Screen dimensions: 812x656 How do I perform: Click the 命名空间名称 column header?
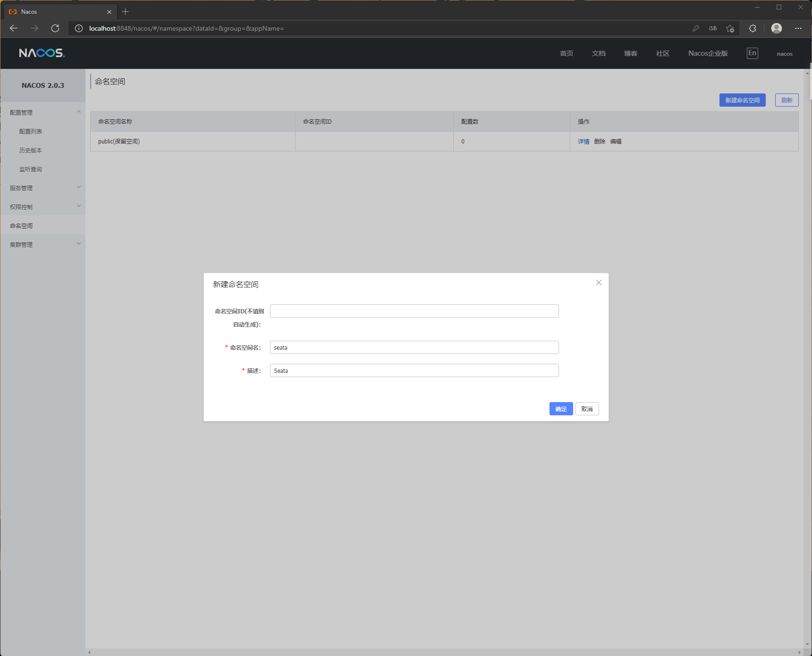193,122
